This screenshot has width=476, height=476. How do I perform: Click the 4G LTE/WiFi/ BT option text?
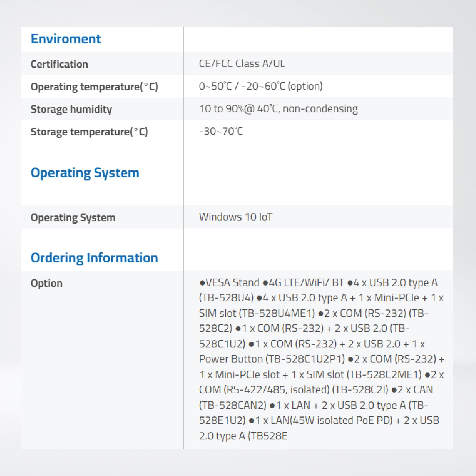pos(306,283)
